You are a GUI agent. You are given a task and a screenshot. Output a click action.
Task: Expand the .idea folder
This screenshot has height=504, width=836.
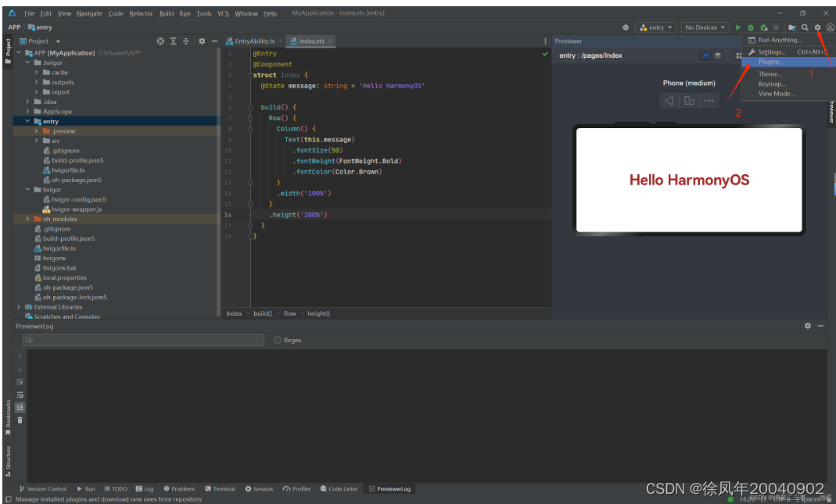[27, 102]
